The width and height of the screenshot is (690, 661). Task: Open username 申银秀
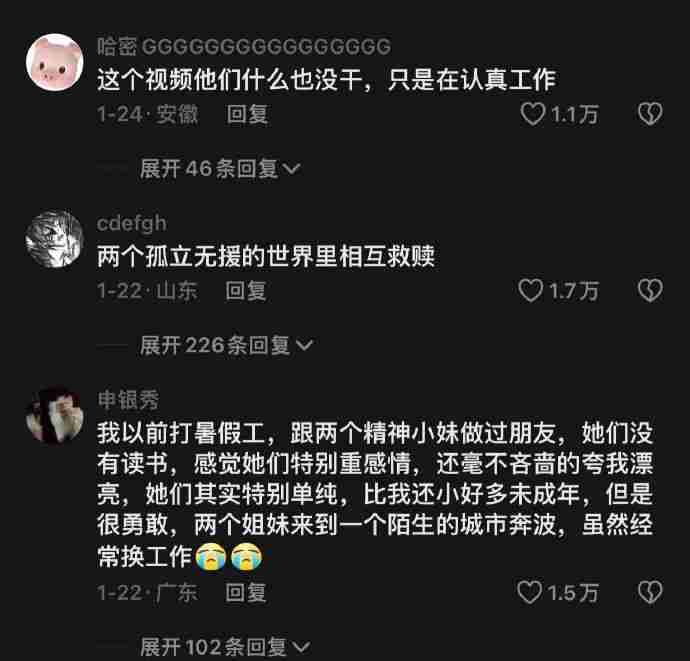click(128, 400)
